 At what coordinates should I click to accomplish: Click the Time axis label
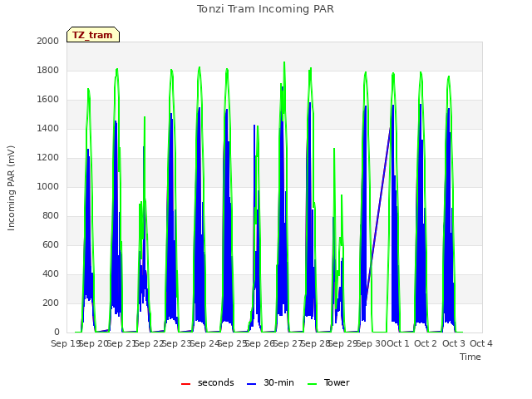tap(470, 357)
